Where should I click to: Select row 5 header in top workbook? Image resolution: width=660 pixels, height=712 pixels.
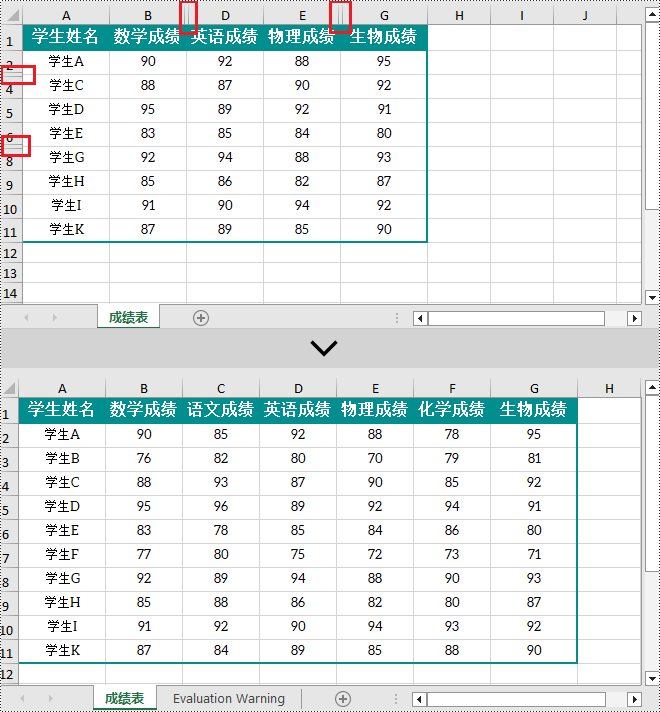[x=11, y=110]
